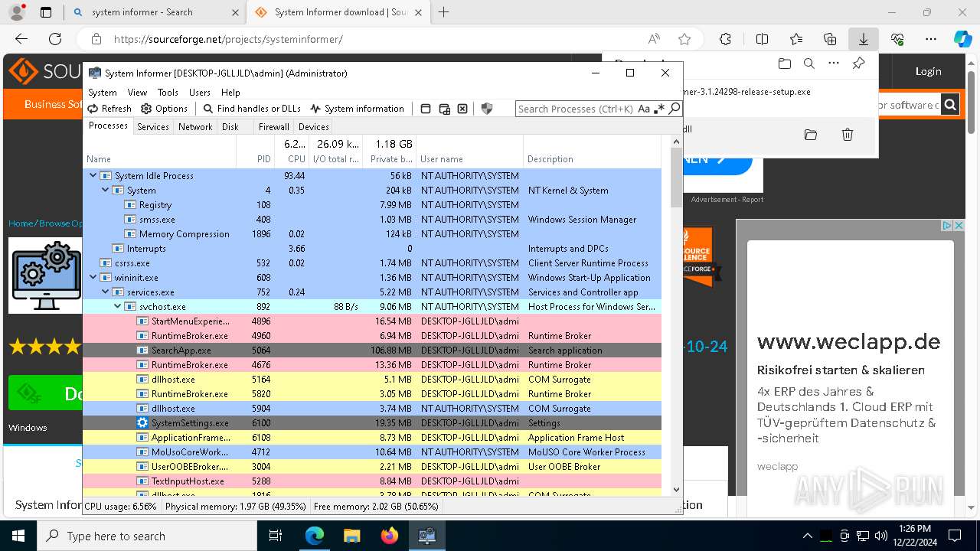Click the Physical memory status bar entry

(236, 506)
